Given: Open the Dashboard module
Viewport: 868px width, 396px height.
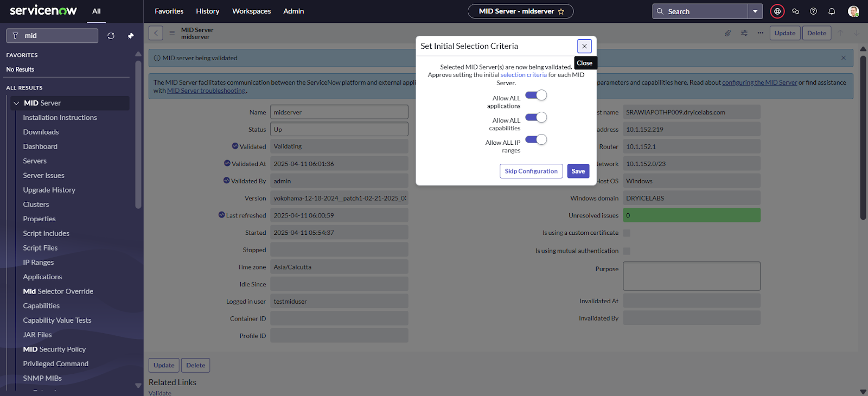Looking at the screenshot, I should (x=40, y=146).
